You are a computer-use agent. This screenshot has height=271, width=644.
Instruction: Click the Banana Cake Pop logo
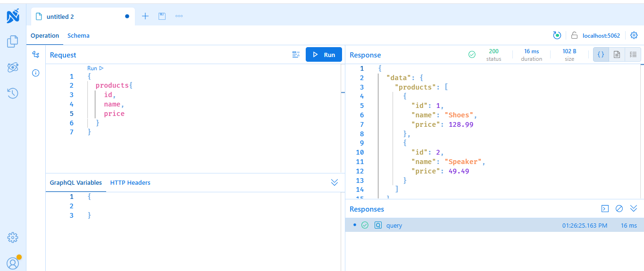(13, 16)
